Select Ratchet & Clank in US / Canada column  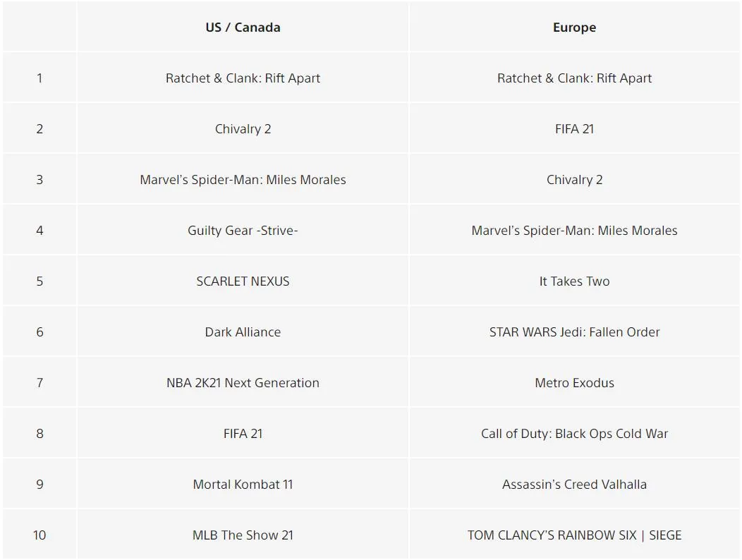243,78
